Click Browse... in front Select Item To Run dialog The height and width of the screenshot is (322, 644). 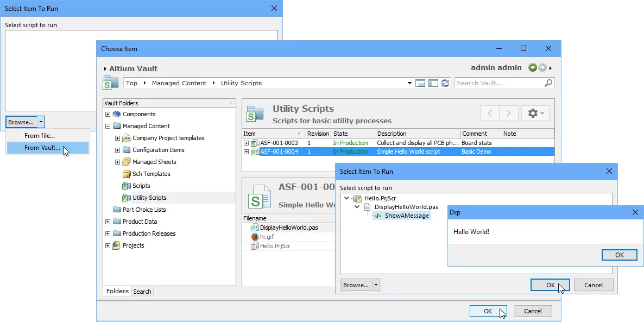pos(356,285)
